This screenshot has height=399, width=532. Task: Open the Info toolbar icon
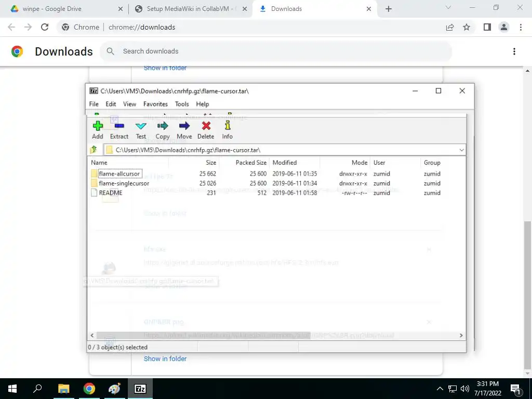[228, 130]
